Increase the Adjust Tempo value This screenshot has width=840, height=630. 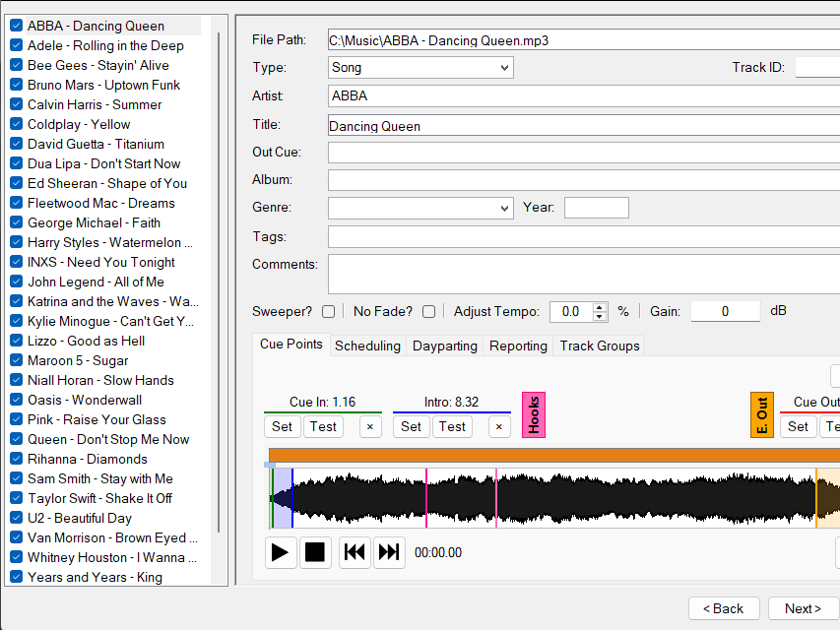(600, 307)
